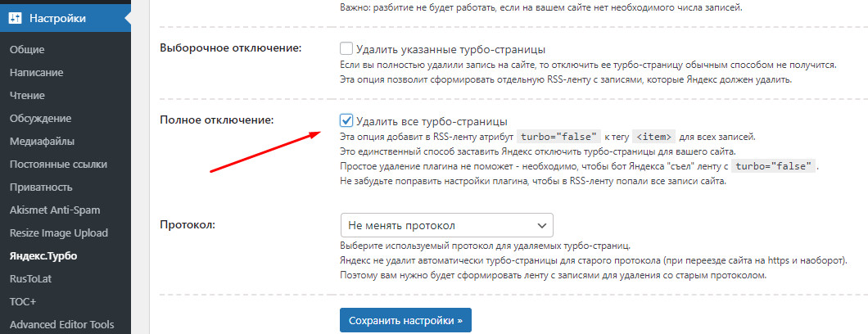Viewport: 868px width, 334px height.
Task: Open the RusToLat plugin settings
Action: click(x=30, y=278)
